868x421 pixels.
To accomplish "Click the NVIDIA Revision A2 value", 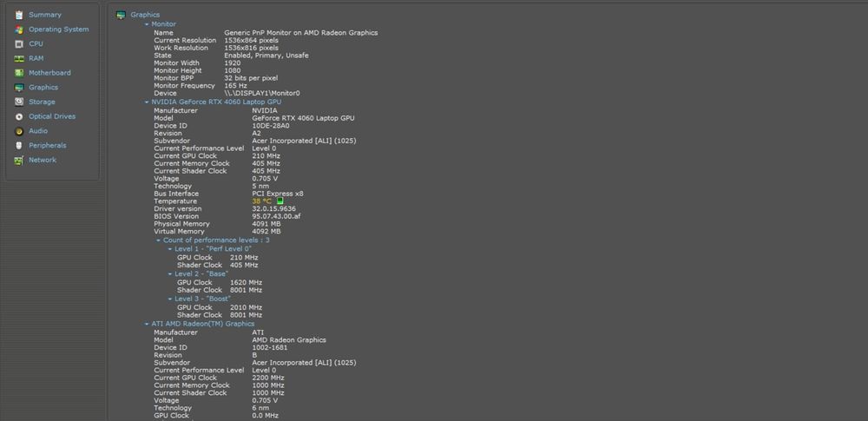I will [256, 134].
